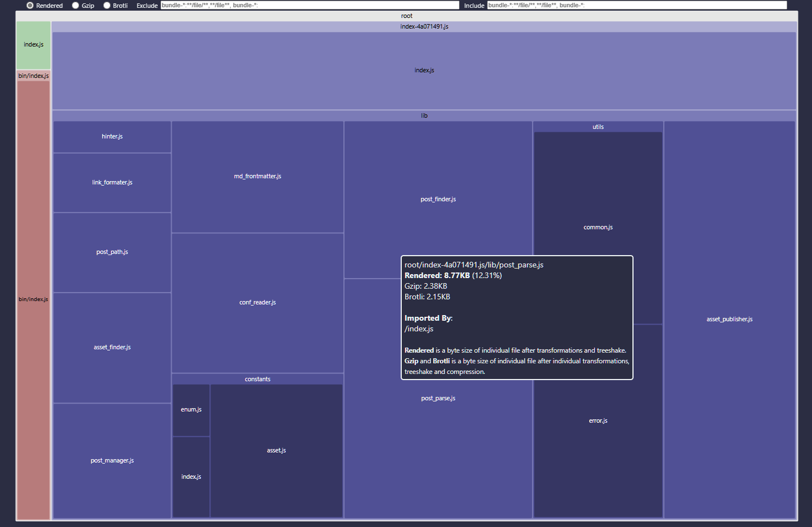812x527 pixels.
Task: Click the root header bar of the treemap
Action: (x=406, y=16)
